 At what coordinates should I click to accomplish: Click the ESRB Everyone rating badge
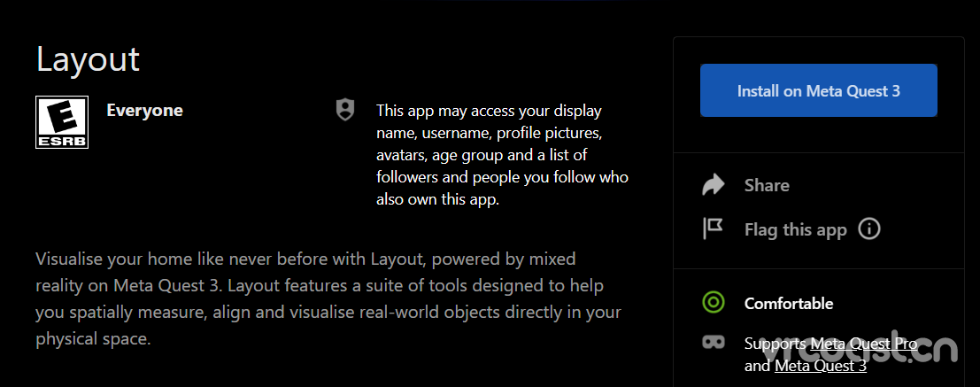(62, 122)
